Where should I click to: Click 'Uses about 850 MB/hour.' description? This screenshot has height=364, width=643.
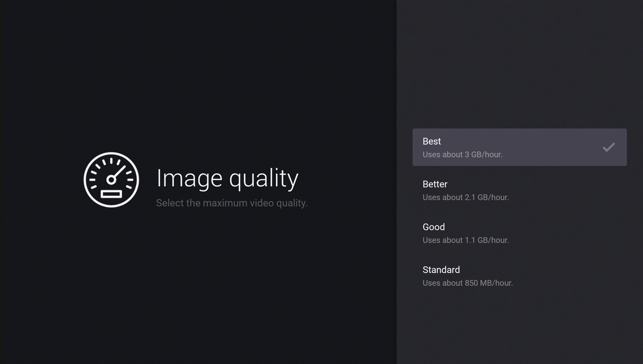[x=468, y=283]
